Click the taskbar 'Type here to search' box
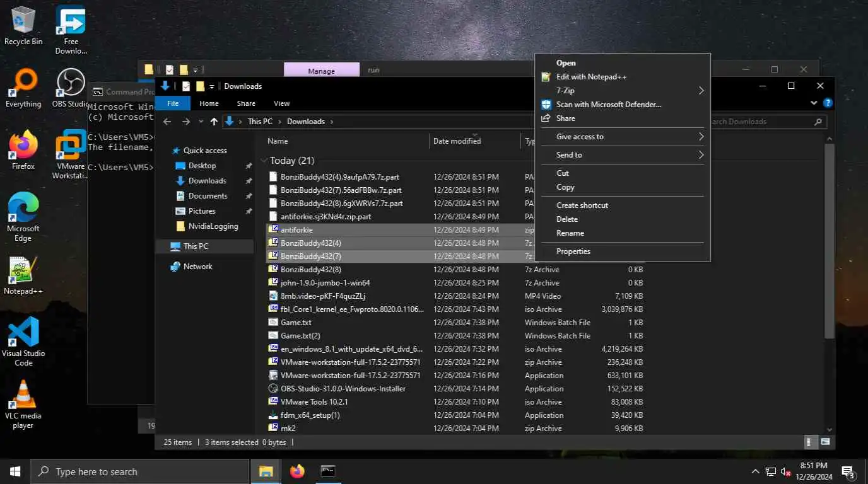The image size is (868, 484). (140, 471)
